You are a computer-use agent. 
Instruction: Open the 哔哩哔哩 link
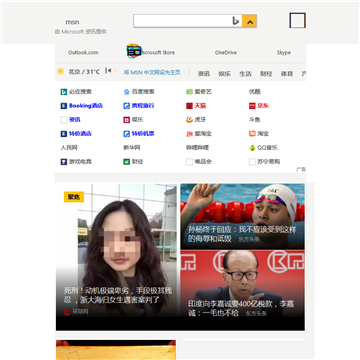[197, 148]
